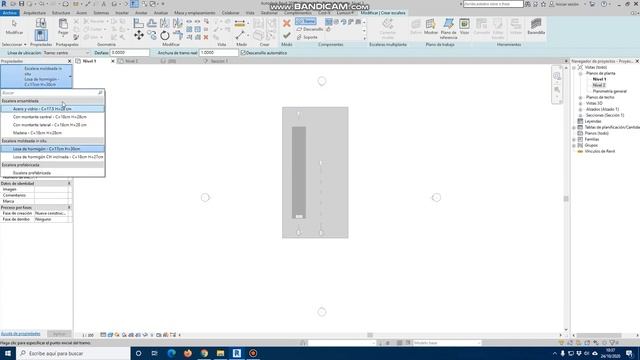This screenshot has width=640, height=360.
Task: Select the Move (Mover) tool
Action: pyautogui.click(x=139, y=36)
